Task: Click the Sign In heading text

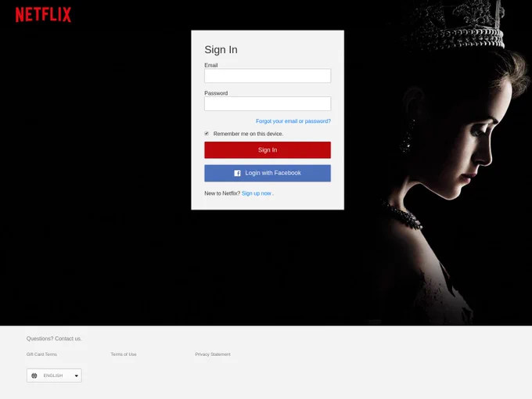Action: pyautogui.click(x=221, y=49)
